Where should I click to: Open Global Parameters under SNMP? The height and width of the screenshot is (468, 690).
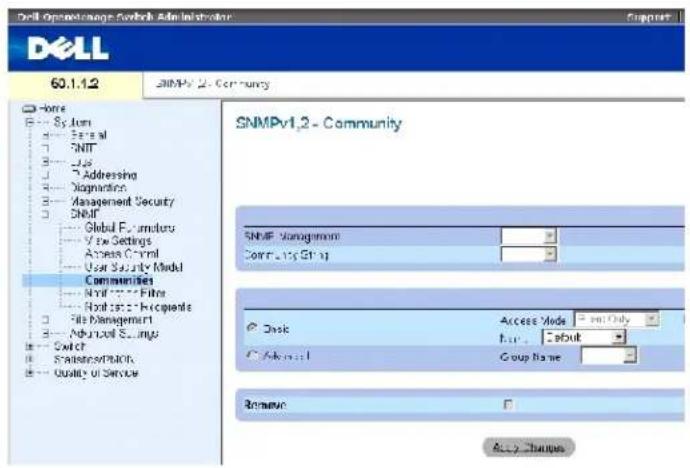pos(129,228)
